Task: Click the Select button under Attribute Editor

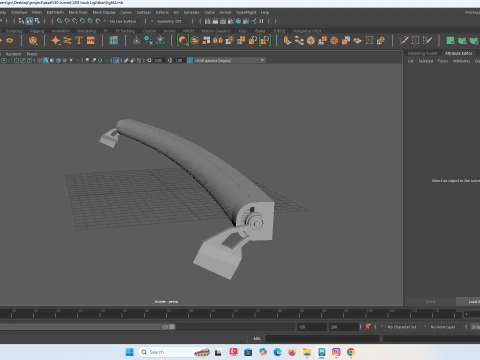Action: pos(430,302)
